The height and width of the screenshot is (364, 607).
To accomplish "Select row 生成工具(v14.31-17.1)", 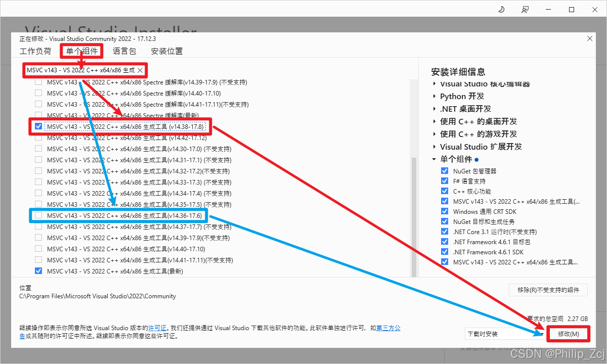I will pos(139,160).
